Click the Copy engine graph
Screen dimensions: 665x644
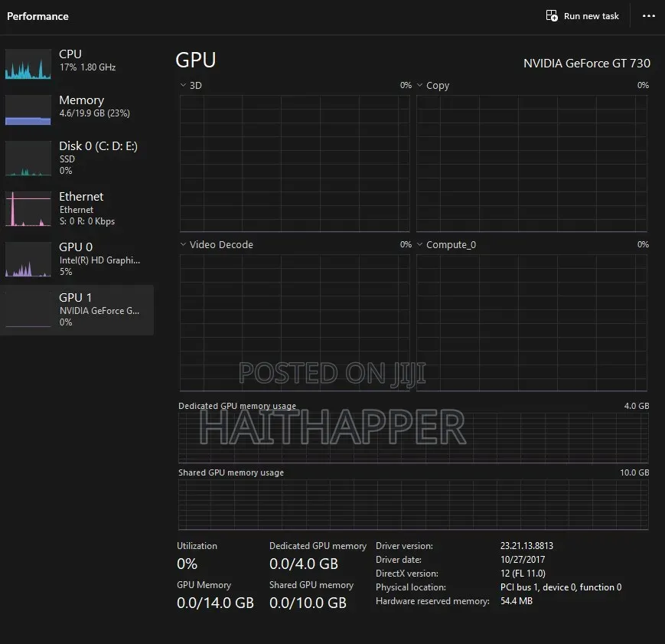[x=532, y=163]
